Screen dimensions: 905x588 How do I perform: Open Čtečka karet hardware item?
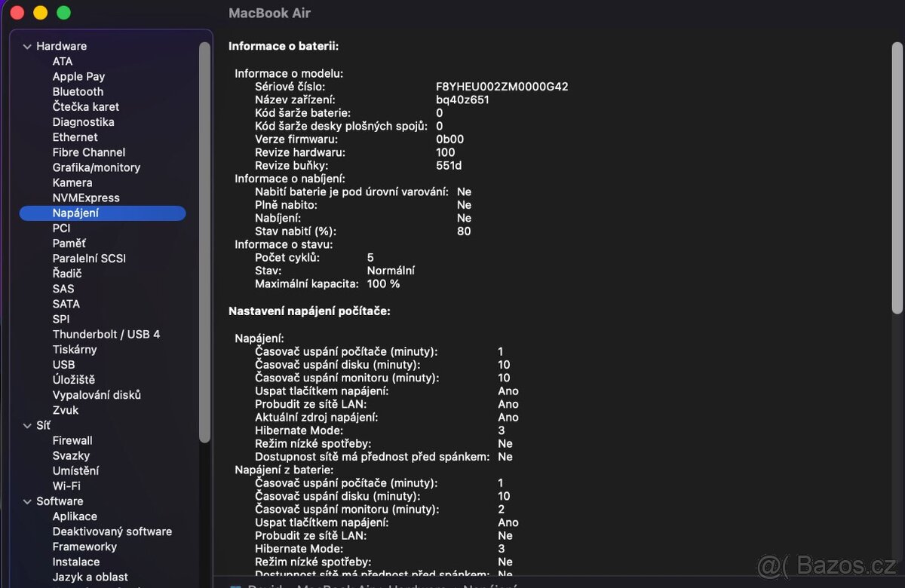pos(86,107)
